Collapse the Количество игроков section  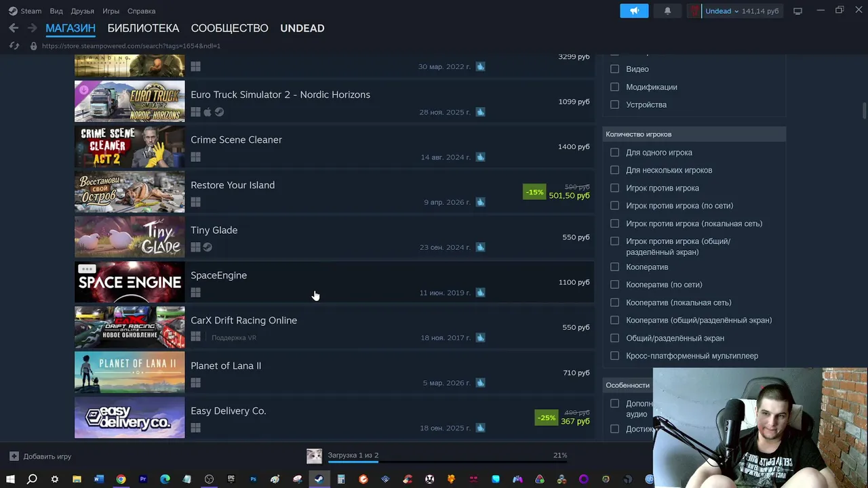(x=694, y=134)
